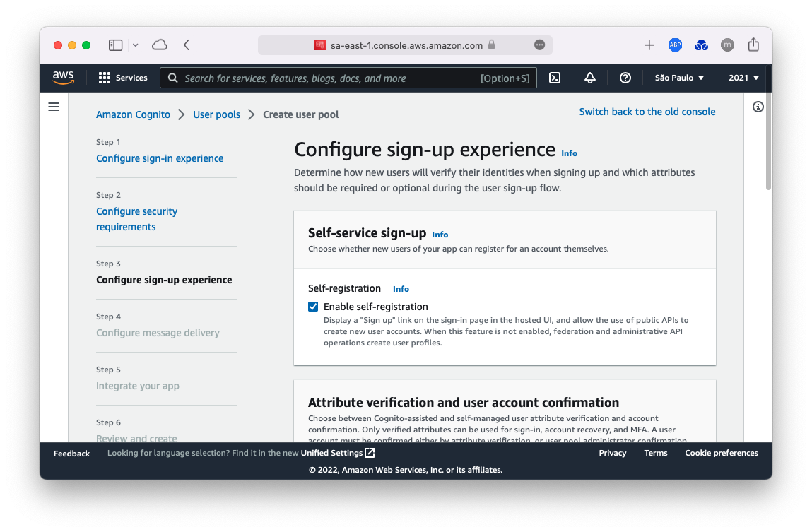
Task: Open the help question mark icon
Action: [x=625, y=78]
